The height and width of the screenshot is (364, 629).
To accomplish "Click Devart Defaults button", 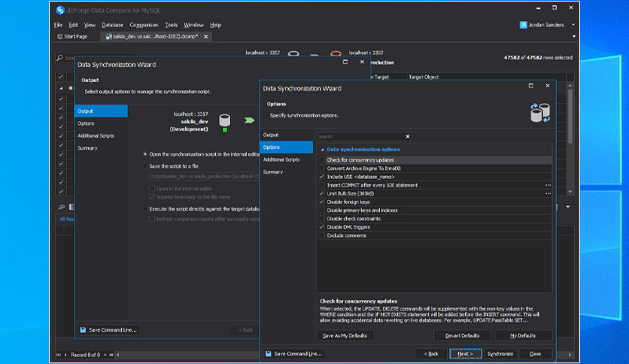I will 462,335.
